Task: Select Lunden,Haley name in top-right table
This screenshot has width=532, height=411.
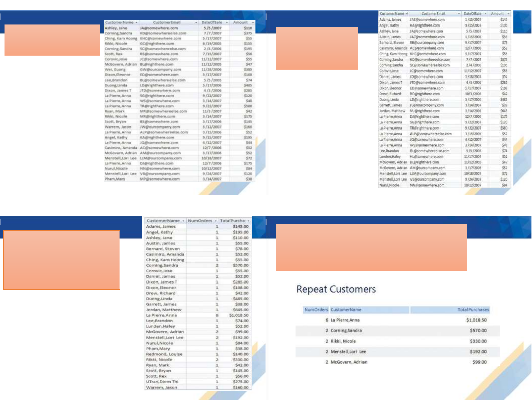Action: point(390,157)
